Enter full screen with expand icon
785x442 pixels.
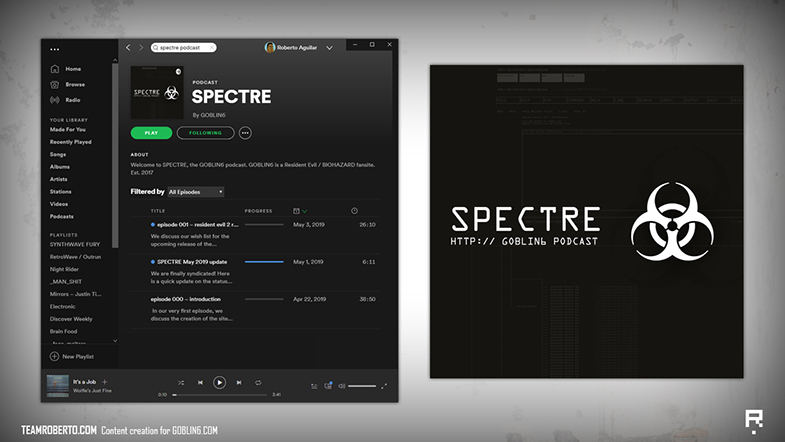[384, 386]
